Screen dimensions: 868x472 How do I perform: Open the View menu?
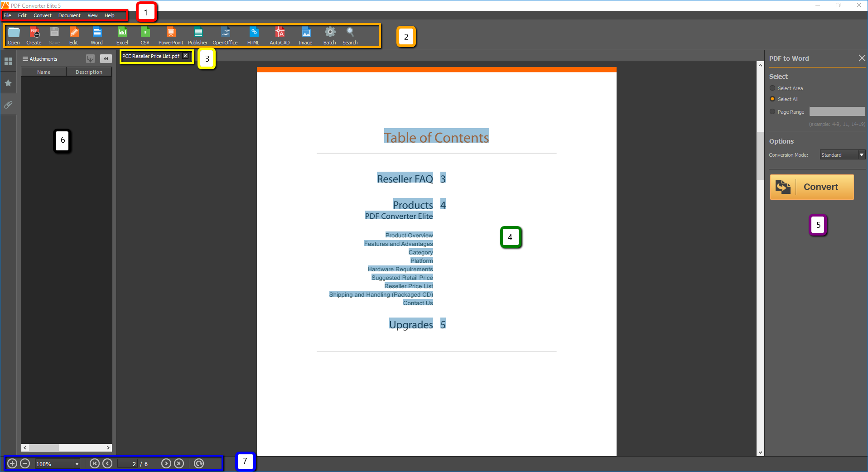click(92, 15)
